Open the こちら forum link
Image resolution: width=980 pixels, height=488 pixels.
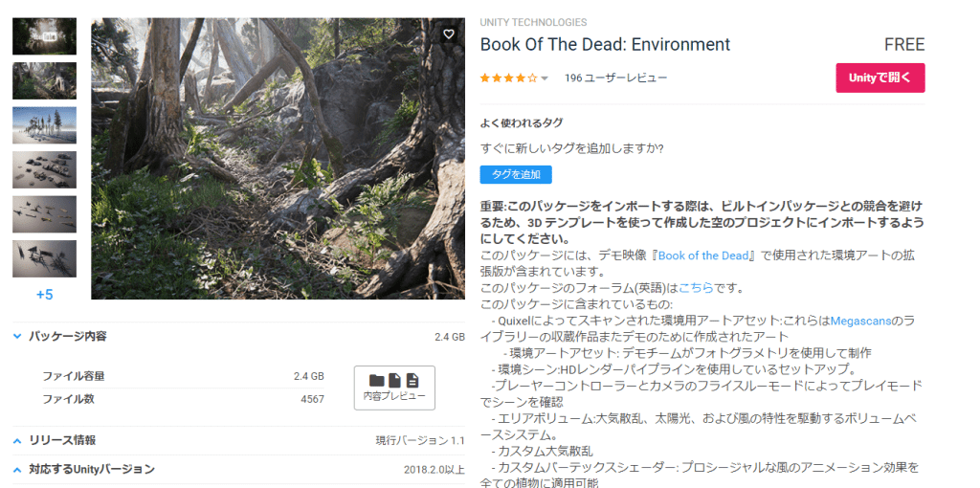coord(696,288)
